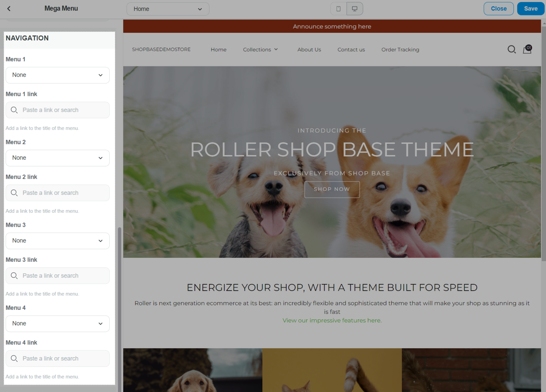Open the Home page selector dropdown
Image resolution: width=546 pixels, height=392 pixels.
coord(168,9)
